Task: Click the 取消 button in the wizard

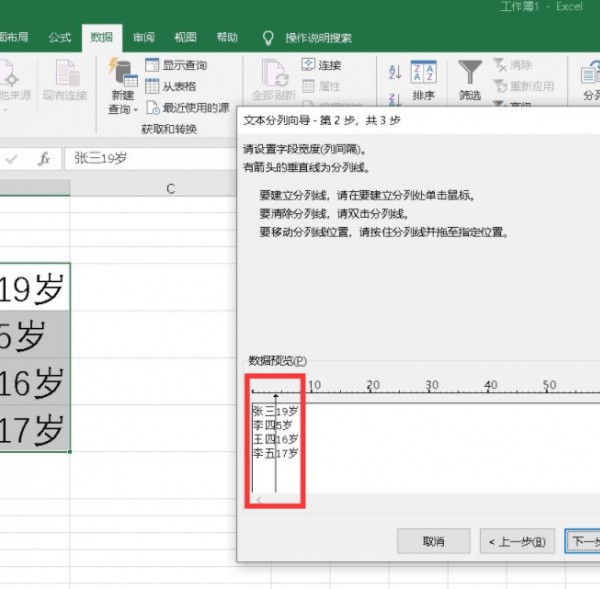Action: pos(434,541)
